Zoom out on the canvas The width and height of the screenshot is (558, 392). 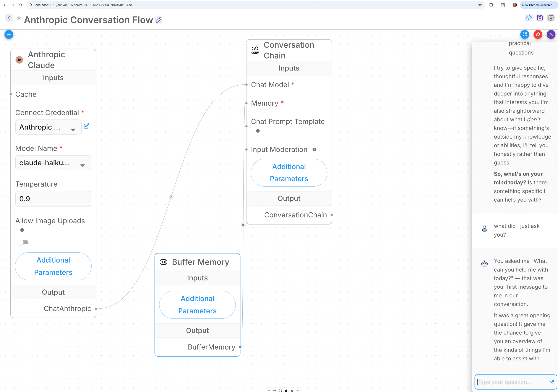(275, 390)
